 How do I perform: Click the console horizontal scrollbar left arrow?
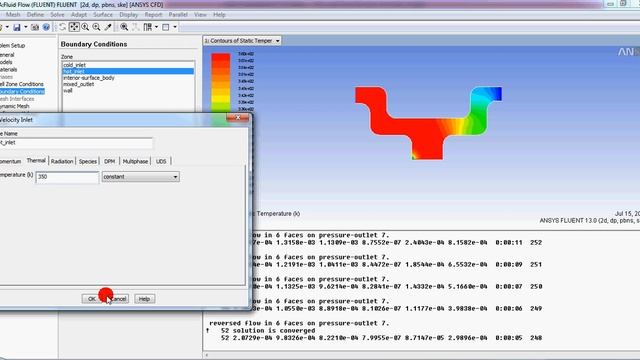207,355
